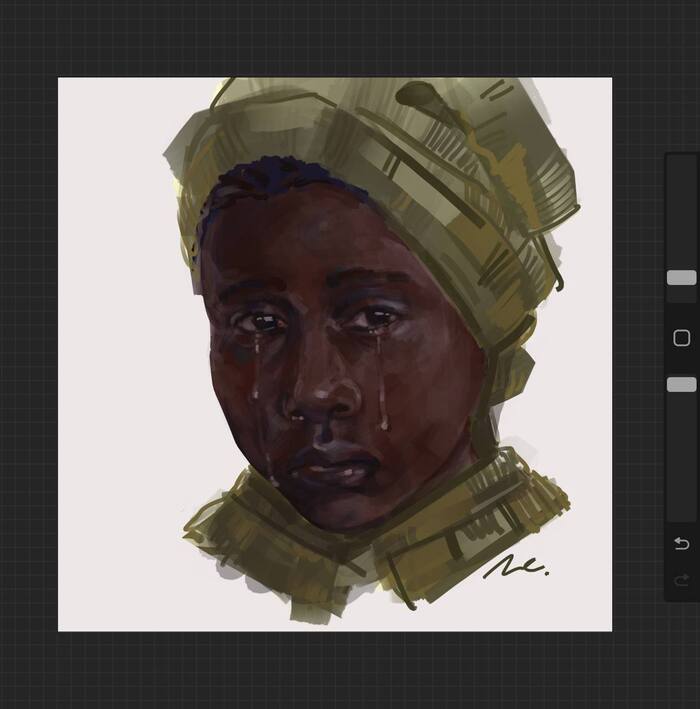Click the upper brush size slider handle
The width and height of the screenshot is (700, 709).
[681, 278]
